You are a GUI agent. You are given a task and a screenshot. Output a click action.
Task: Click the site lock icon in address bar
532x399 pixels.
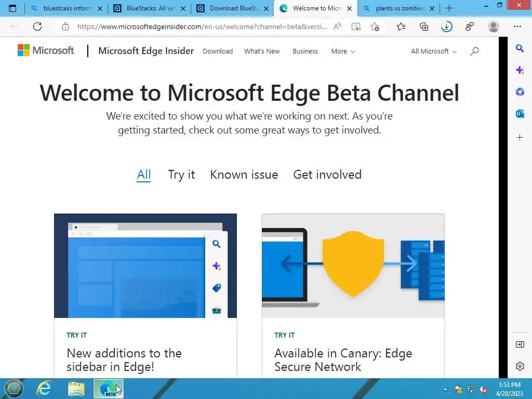(x=65, y=26)
